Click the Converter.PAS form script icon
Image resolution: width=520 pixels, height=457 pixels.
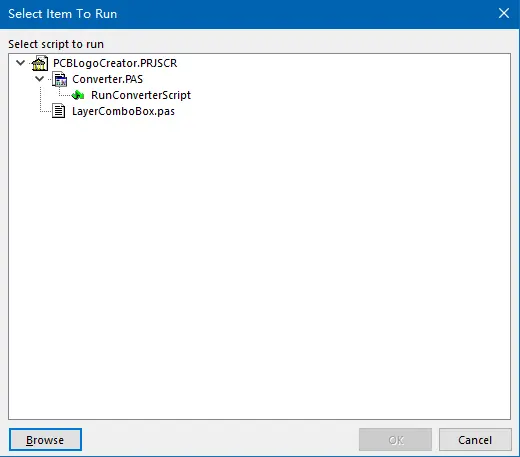click(x=60, y=79)
